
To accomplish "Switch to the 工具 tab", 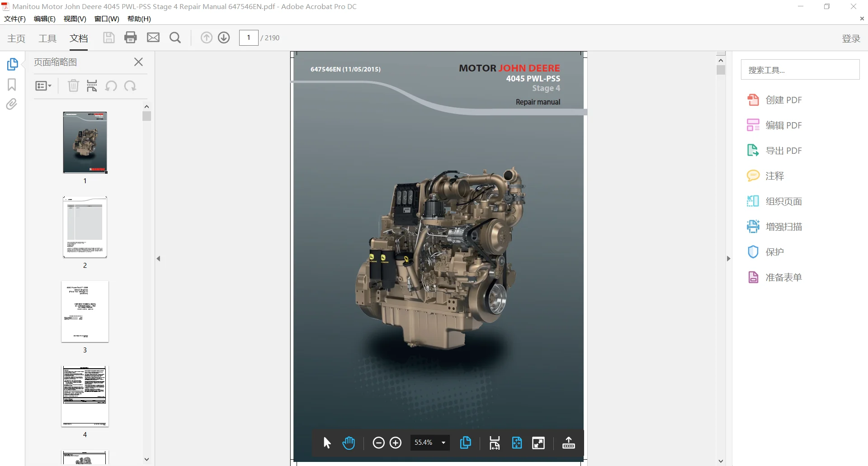I will tap(47, 38).
